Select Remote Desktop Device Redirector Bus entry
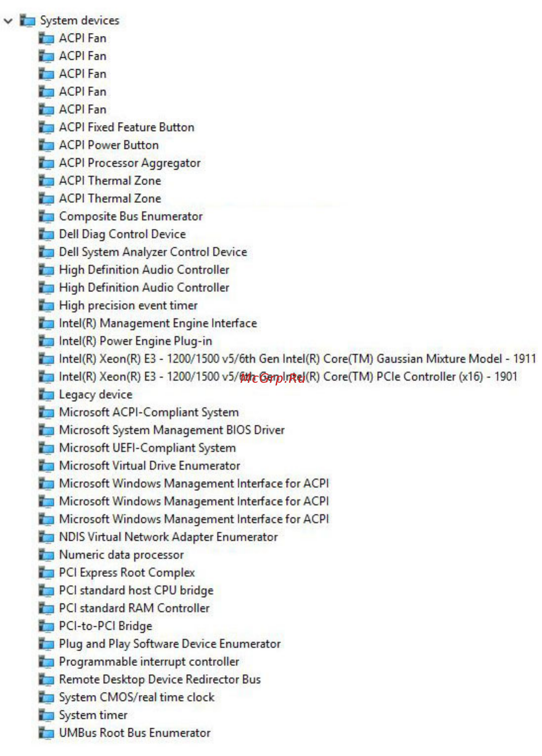Viewport: 542px width, 756px height. 160,679
